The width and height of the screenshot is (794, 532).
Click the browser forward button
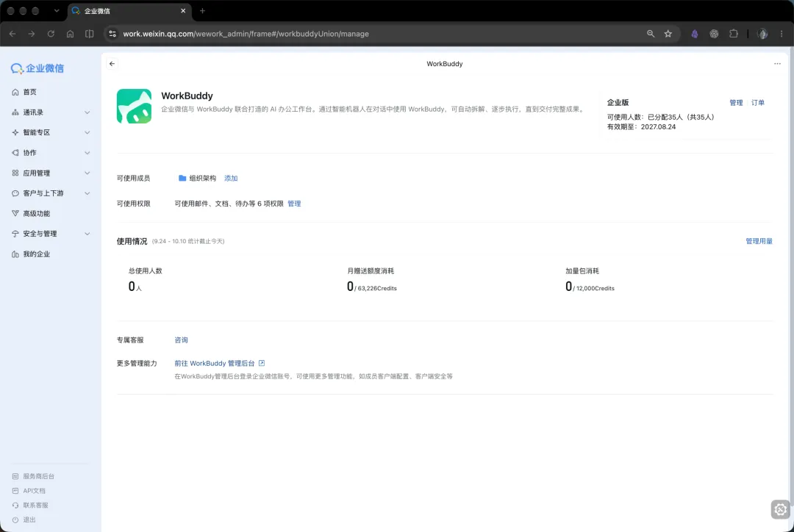(x=32, y=34)
